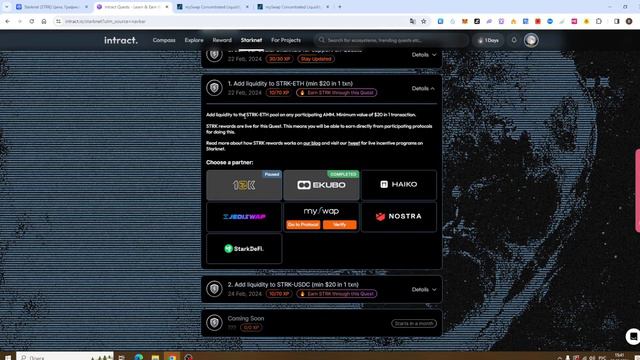Switch to the Starknet (STRK) price tab
Image resolution: width=640 pixels, height=360 pixels.
pos(51,7)
